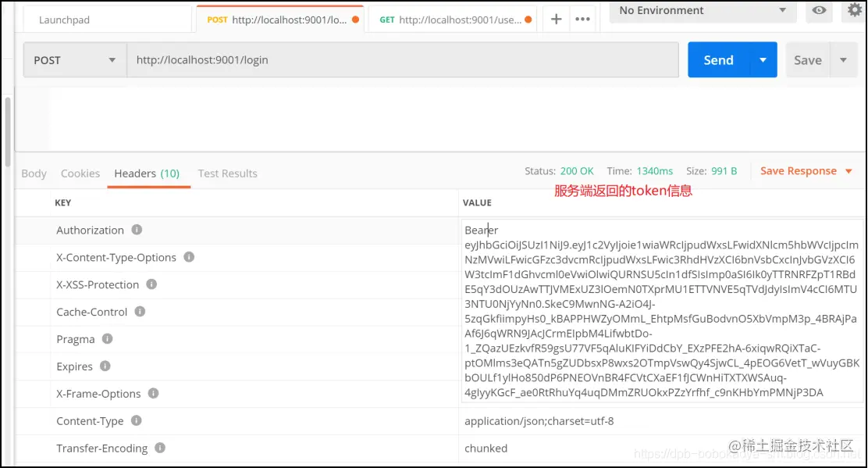Click the left vertical scrollbar
This screenshot has width=868, height=468.
(x=8, y=132)
